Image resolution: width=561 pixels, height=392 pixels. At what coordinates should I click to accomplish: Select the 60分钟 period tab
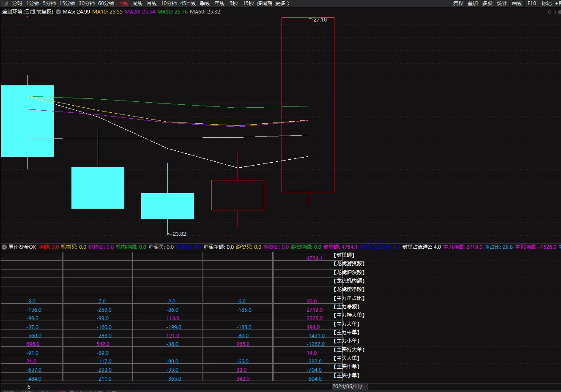(x=106, y=3)
